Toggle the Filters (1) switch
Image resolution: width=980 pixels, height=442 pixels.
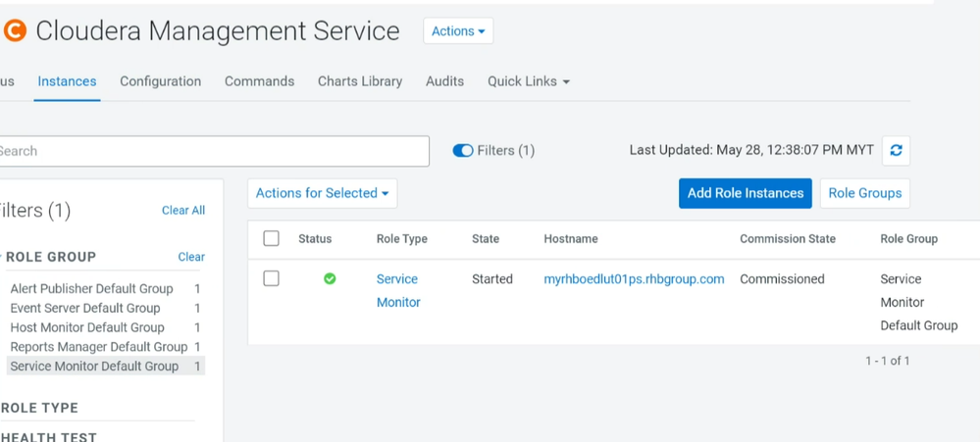(x=462, y=151)
